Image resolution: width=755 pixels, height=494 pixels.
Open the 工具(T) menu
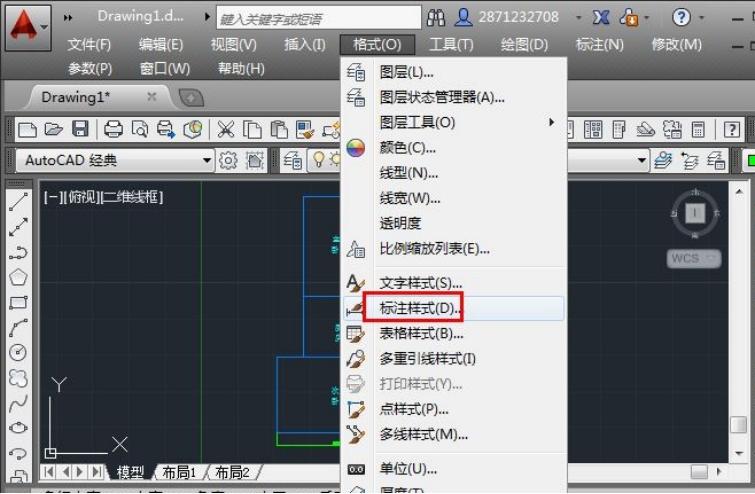point(451,45)
